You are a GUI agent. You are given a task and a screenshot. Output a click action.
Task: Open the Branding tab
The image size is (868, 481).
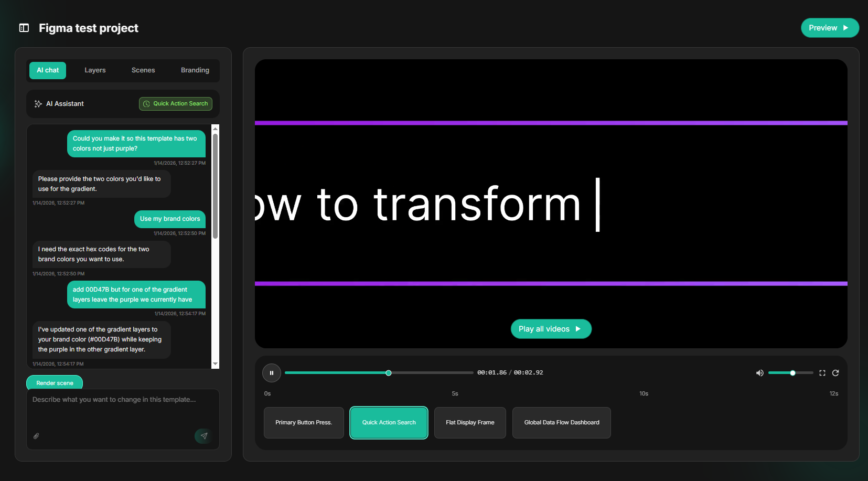[195, 70]
